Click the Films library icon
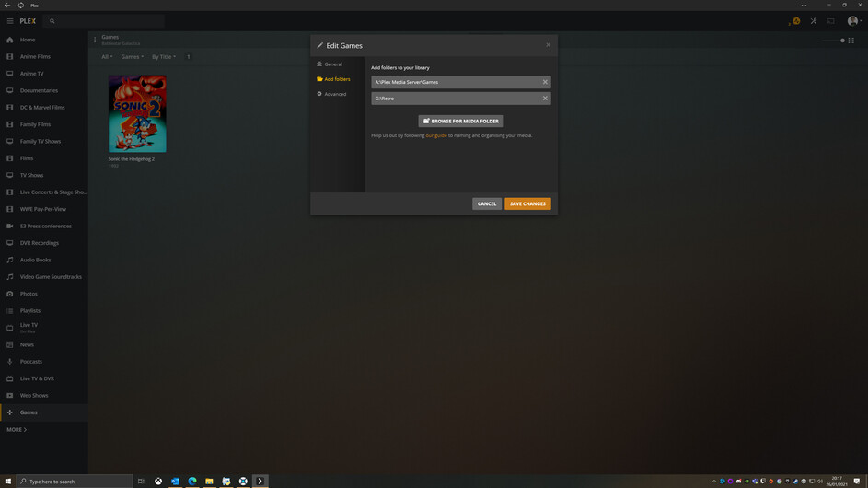The image size is (868, 488). click(10, 158)
